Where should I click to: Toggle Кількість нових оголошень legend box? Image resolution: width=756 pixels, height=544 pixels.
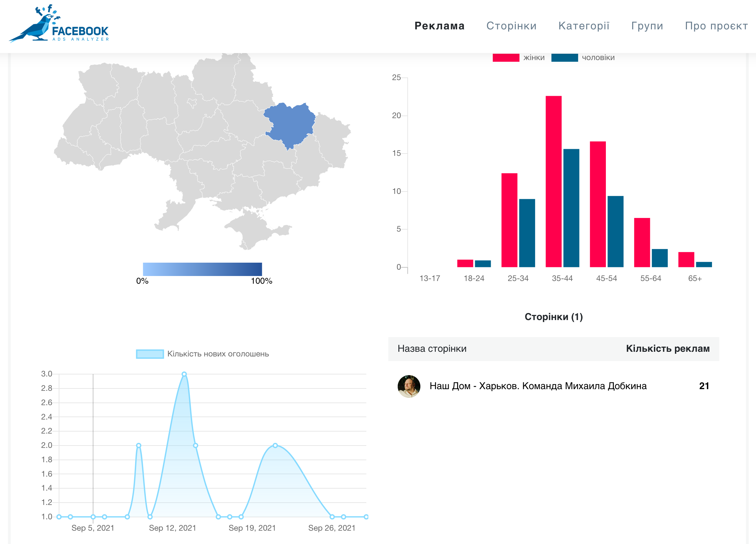pyautogui.click(x=150, y=354)
